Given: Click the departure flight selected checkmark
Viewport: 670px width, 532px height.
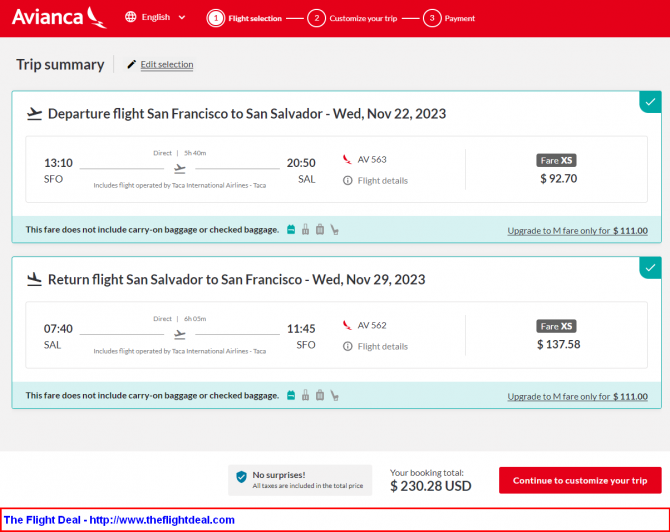Looking at the screenshot, I should coord(650,102).
